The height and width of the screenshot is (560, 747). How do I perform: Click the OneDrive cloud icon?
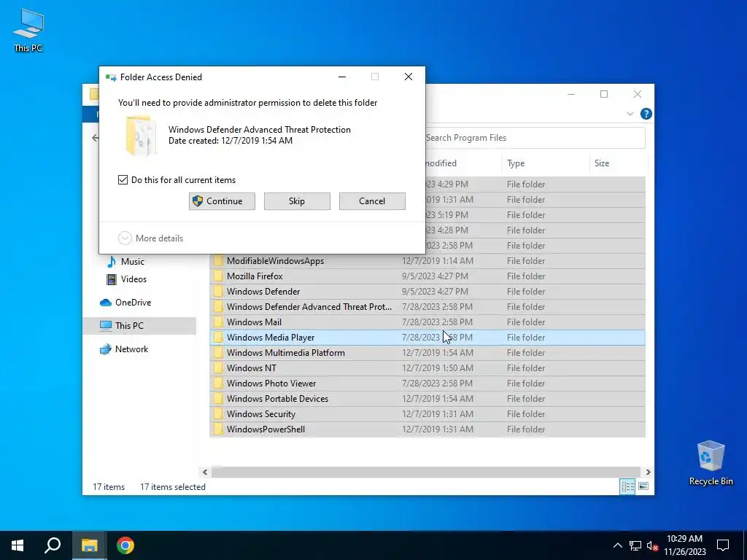(x=106, y=303)
